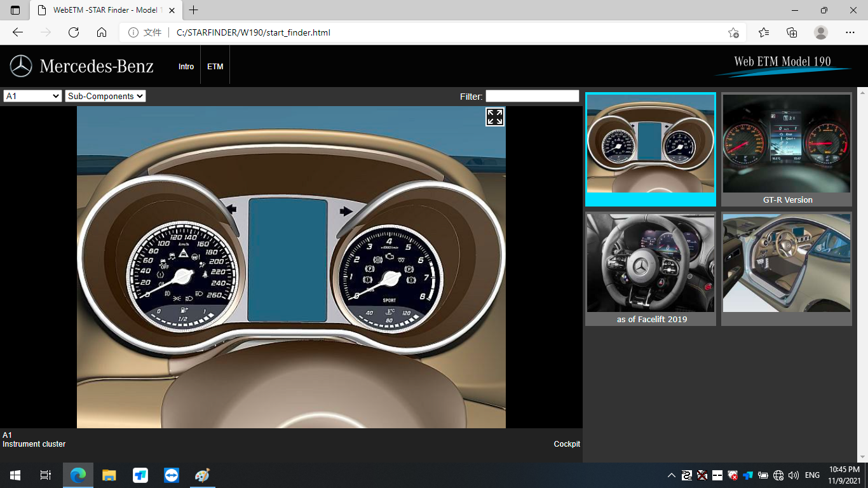The height and width of the screenshot is (488, 868).
Task: Click the Mercedes-Benz star logo
Action: click(x=21, y=66)
